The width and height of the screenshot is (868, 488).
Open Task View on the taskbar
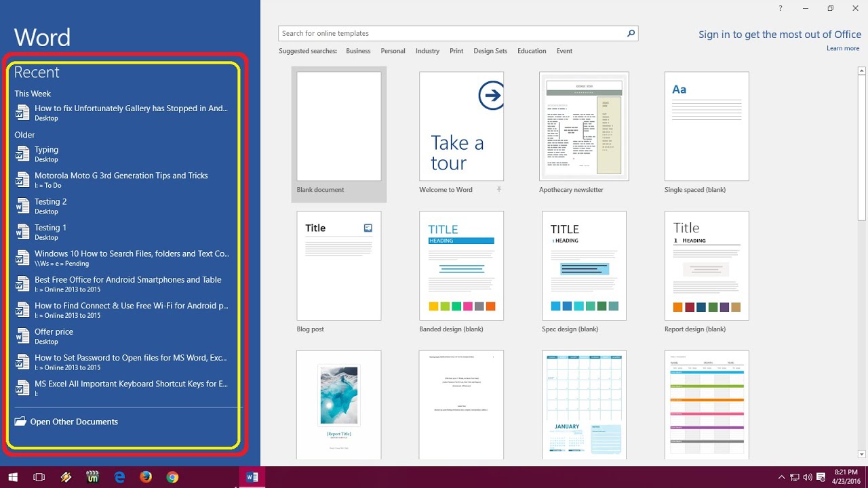point(39,477)
